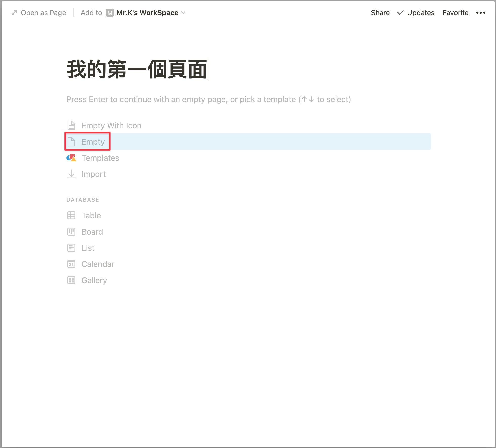
Task: Click the Board kanban icon
Action: 71,232
